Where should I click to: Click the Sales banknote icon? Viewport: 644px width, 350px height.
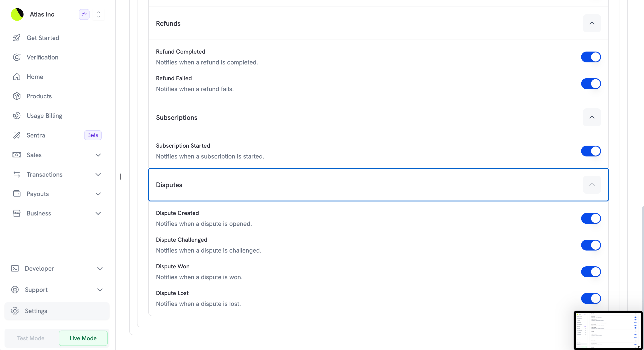coord(17,155)
